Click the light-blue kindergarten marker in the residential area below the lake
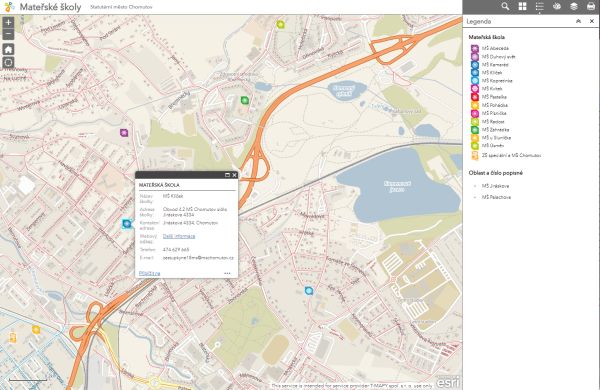This screenshot has width=600, height=390. [x=309, y=291]
